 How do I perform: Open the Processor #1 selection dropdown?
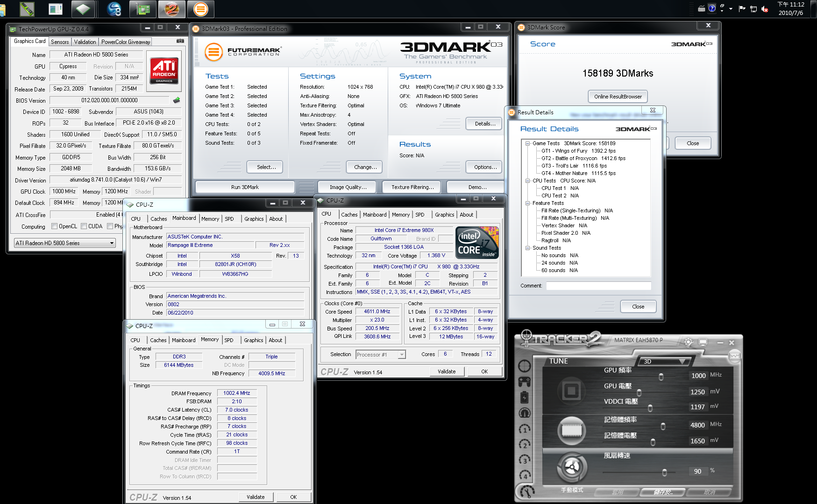pos(381,355)
